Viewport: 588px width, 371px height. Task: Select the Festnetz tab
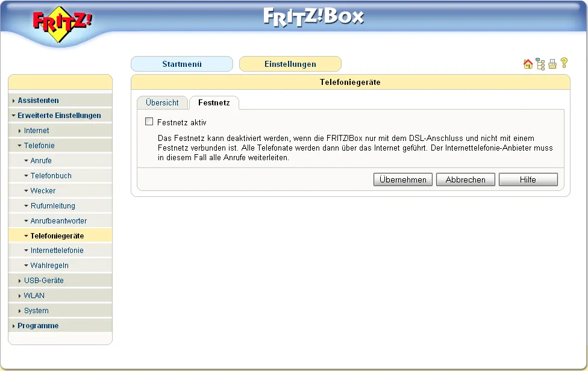pyautogui.click(x=214, y=102)
